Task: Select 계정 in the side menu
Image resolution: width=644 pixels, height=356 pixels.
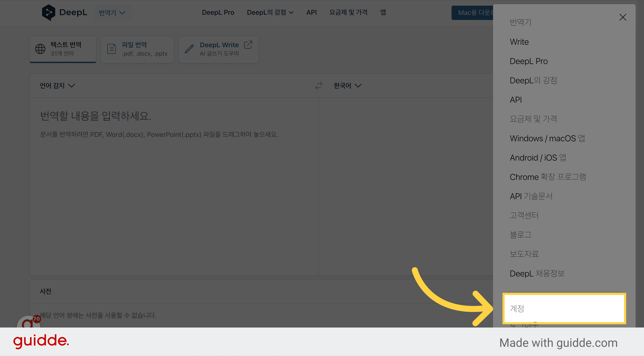Action: point(564,308)
